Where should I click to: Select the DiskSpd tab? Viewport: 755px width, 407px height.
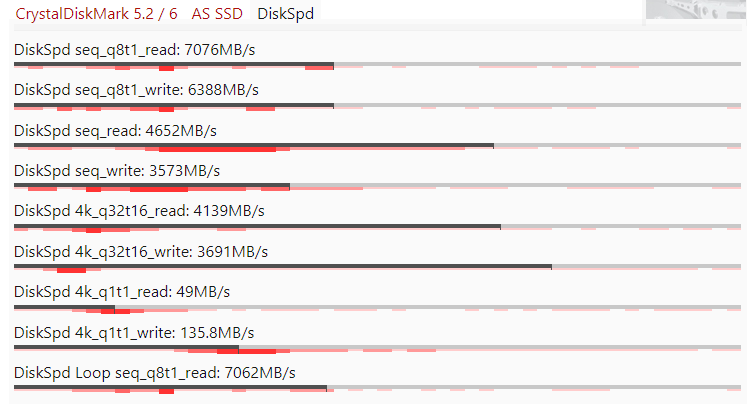point(285,15)
